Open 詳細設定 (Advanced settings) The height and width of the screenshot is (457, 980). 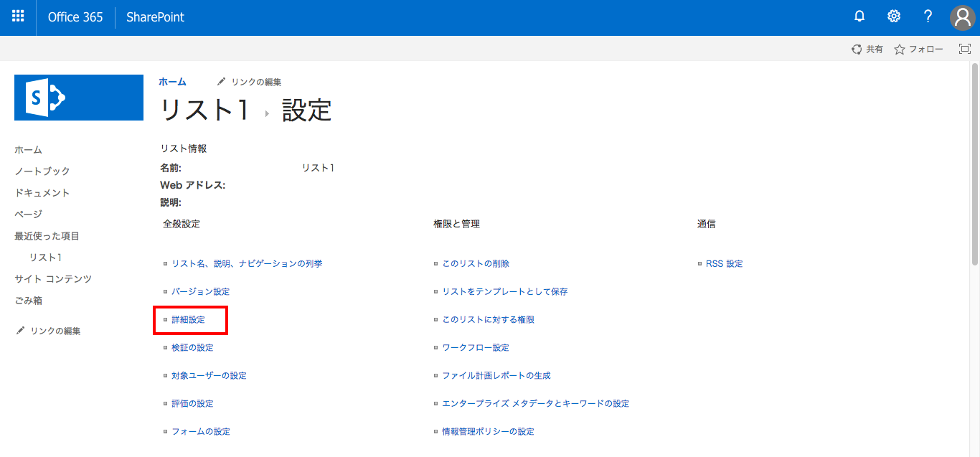point(189,319)
